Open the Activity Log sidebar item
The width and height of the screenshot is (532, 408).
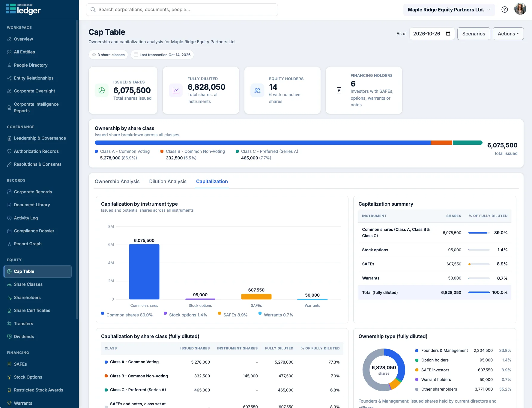pos(38,218)
